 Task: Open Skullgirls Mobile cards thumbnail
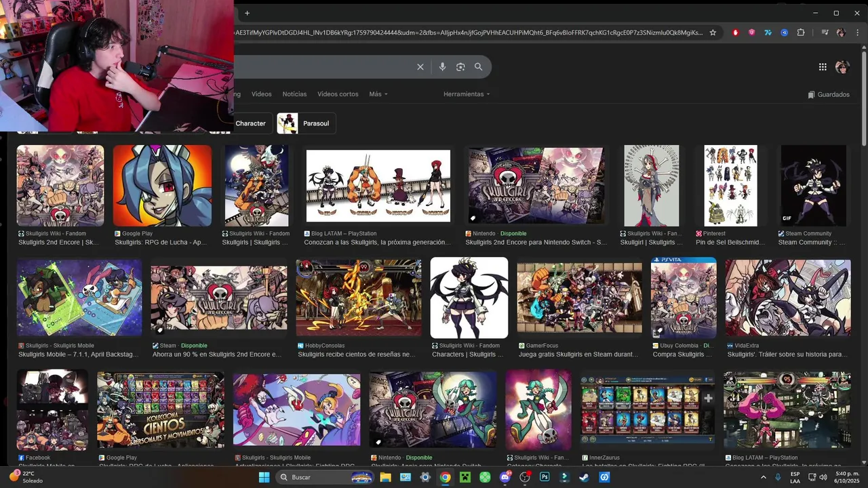(79, 298)
